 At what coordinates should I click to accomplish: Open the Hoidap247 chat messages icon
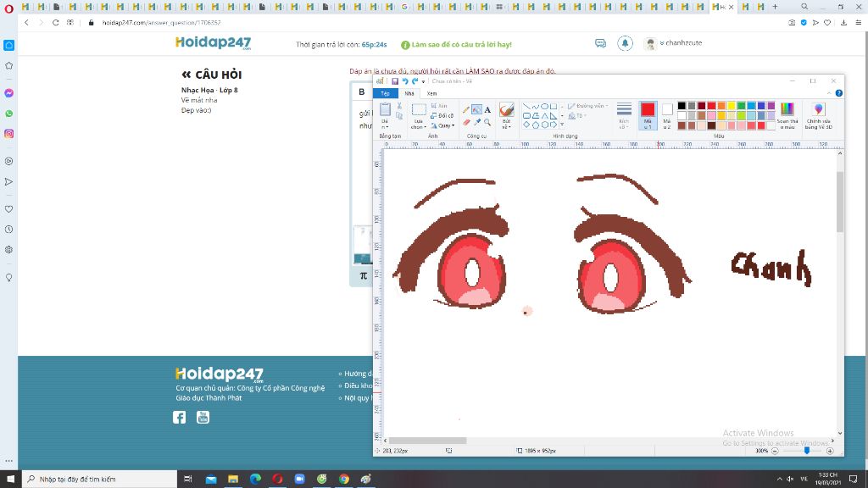click(x=601, y=43)
